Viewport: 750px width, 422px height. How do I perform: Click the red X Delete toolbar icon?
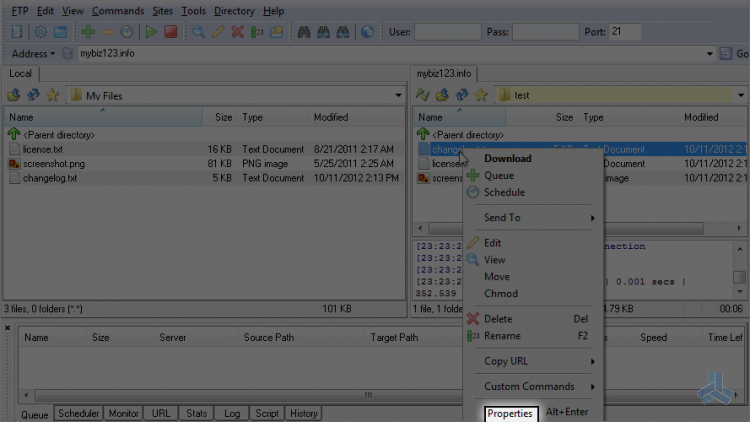click(x=237, y=32)
